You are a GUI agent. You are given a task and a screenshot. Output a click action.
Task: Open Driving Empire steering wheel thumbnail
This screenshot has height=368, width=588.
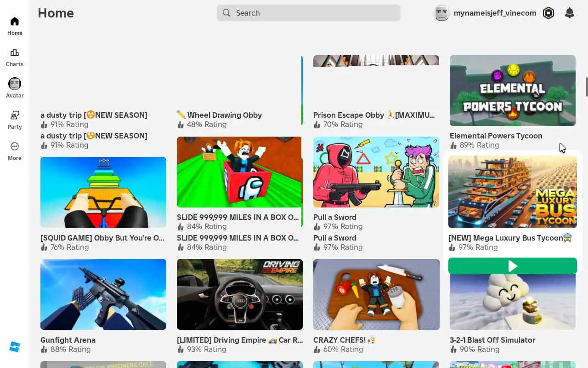click(240, 294)
